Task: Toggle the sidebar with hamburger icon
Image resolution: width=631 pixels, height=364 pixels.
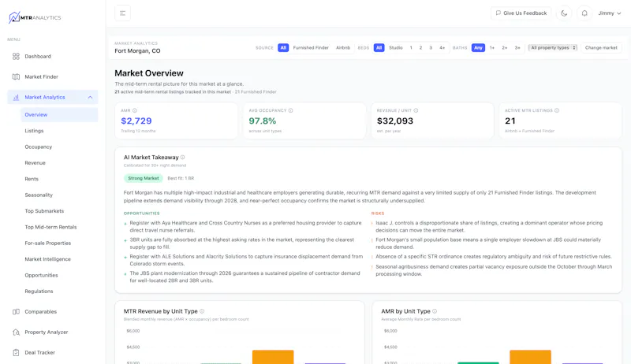Action: (122, 13)
